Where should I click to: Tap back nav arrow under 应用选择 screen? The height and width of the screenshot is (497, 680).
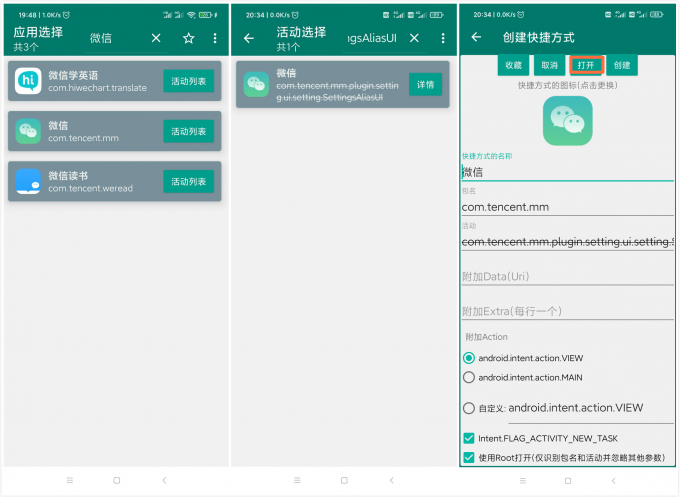point(164,480)
